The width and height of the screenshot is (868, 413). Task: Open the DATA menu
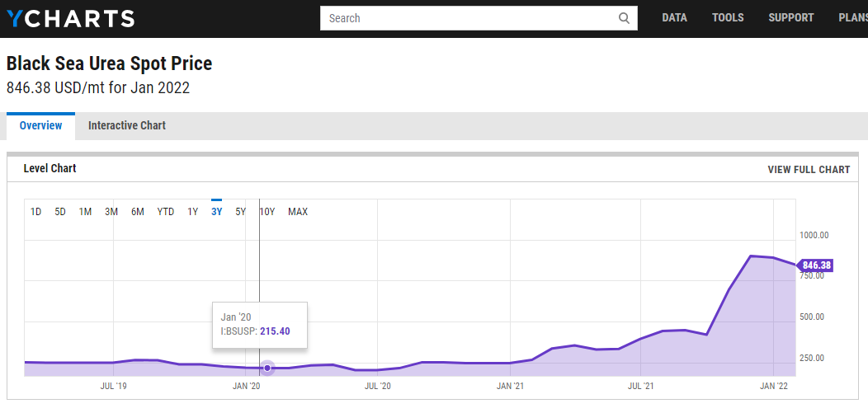[674, 18]
